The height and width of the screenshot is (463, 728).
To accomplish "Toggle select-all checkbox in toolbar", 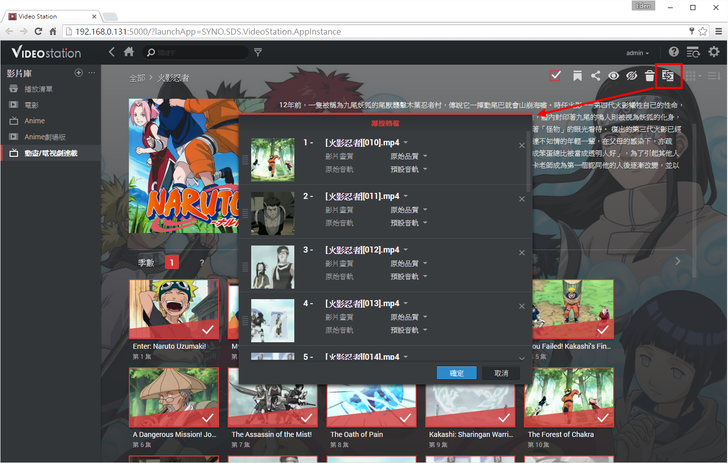I will pos(555,75).
